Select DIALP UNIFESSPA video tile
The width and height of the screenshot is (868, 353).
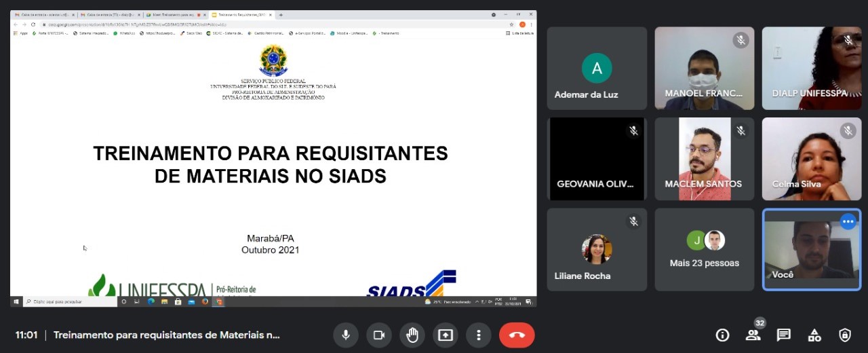812,68
